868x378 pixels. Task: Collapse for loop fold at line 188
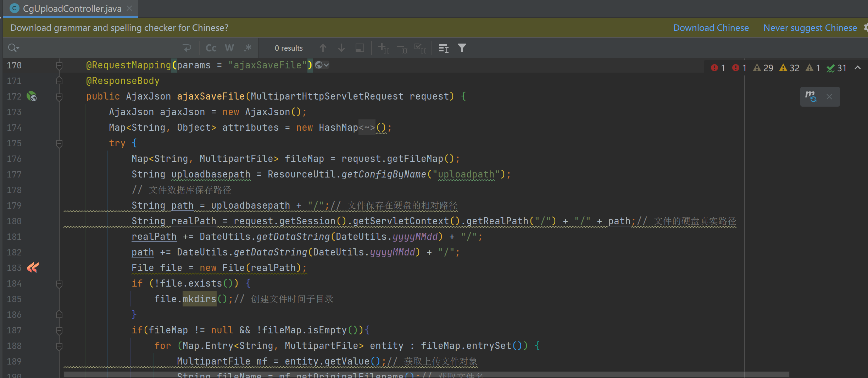(59, 346)
